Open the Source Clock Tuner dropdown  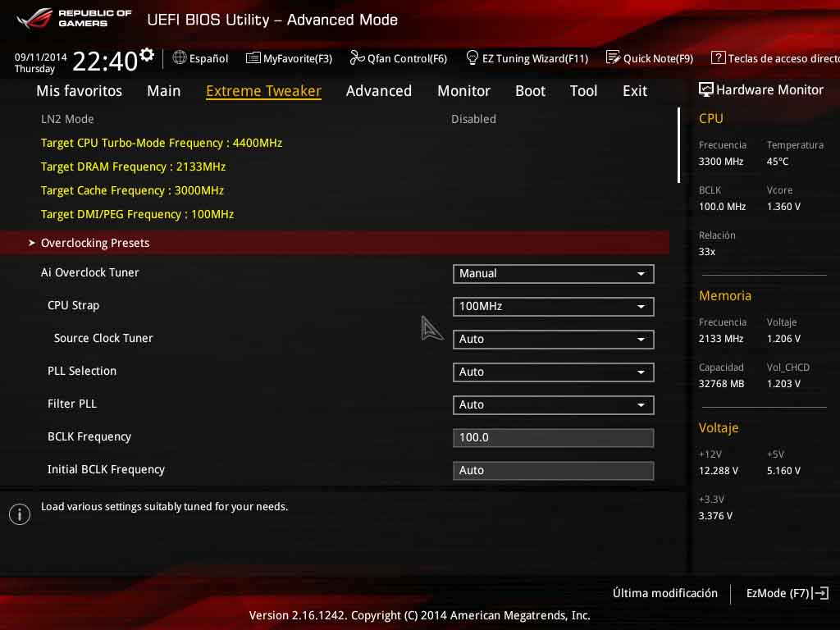pos(553,339)
